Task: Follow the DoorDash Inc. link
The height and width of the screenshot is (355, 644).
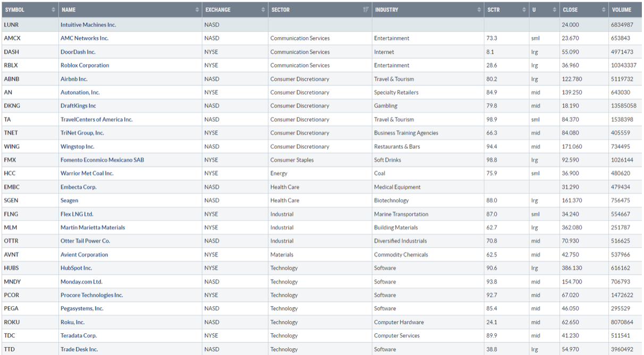Action: [x=78, y=52]
